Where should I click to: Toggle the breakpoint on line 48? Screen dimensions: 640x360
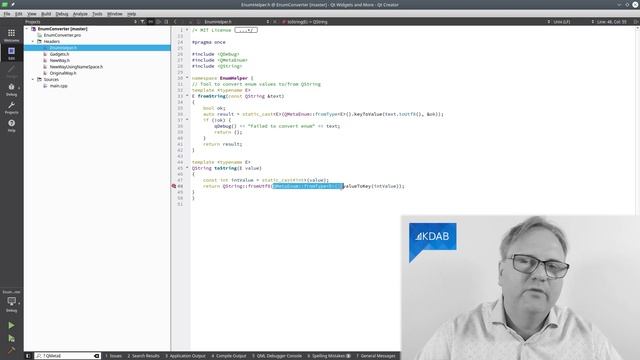click(x=173, y=186)
